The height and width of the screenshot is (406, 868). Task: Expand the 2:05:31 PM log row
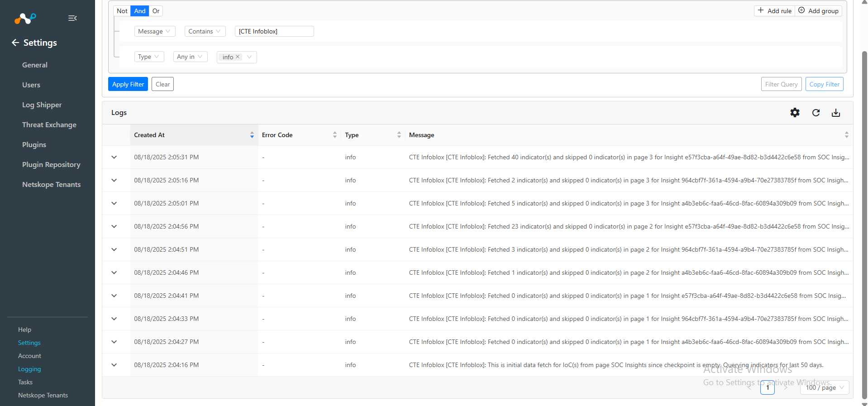[114, 157]
